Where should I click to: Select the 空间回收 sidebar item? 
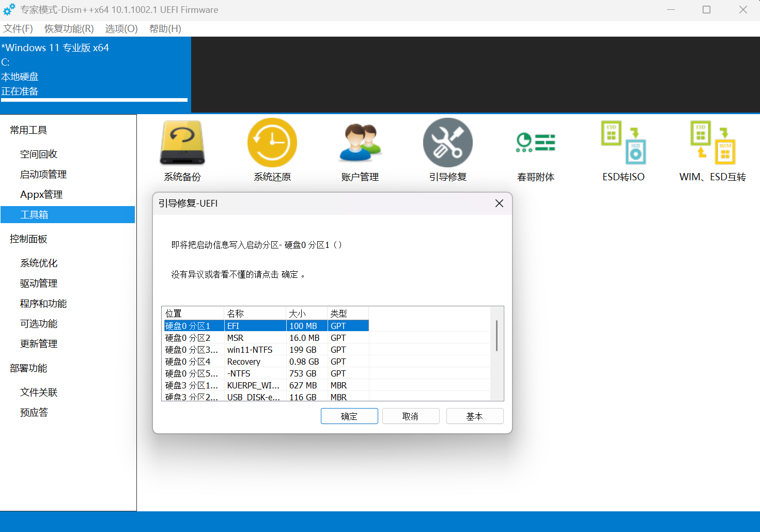point(68,154)
